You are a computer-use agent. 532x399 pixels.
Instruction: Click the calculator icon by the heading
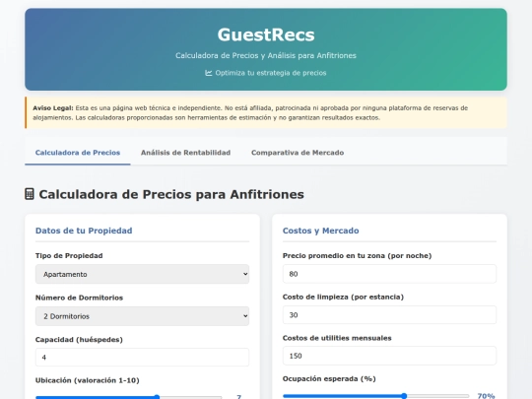(30, 194)
